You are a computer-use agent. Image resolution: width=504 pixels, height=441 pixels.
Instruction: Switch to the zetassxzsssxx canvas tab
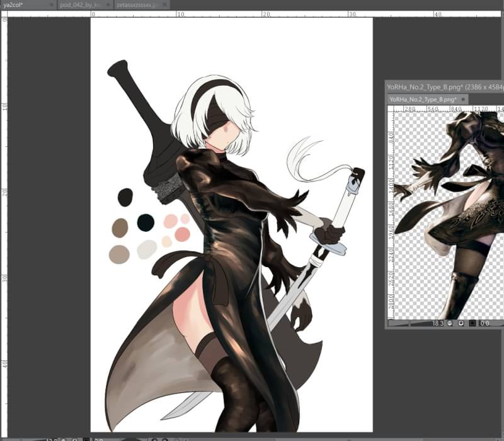click(142, 5)
